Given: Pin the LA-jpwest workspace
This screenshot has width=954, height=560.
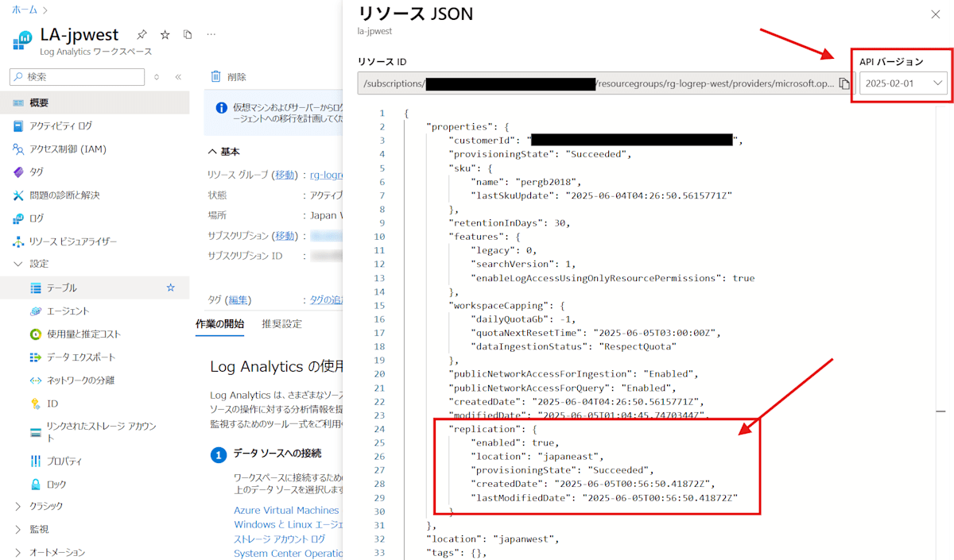Looking at the screenshot, I should 142,35.
